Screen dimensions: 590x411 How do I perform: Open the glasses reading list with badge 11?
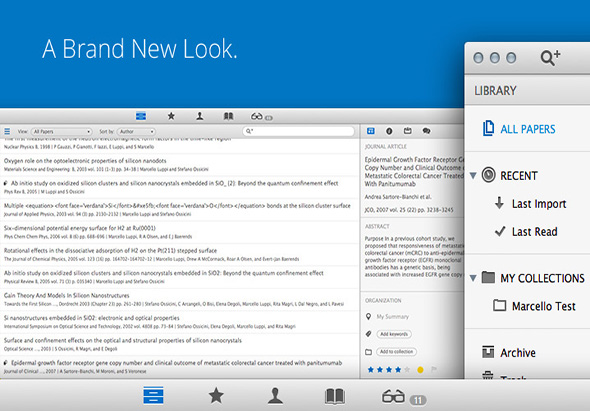click(x=404, y=397)
